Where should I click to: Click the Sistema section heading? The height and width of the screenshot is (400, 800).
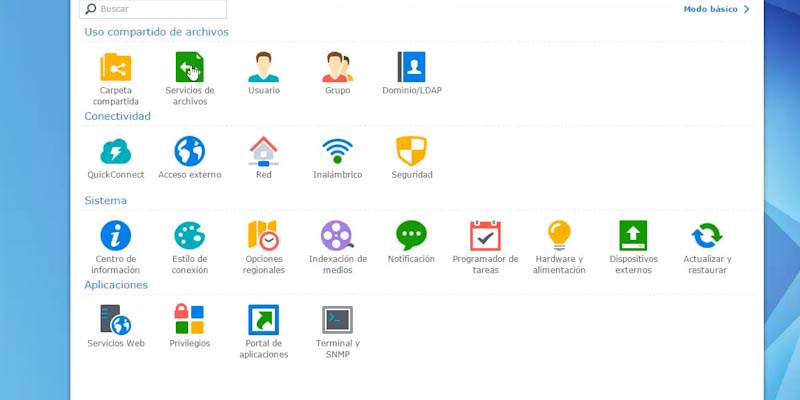tap(106, 200)
